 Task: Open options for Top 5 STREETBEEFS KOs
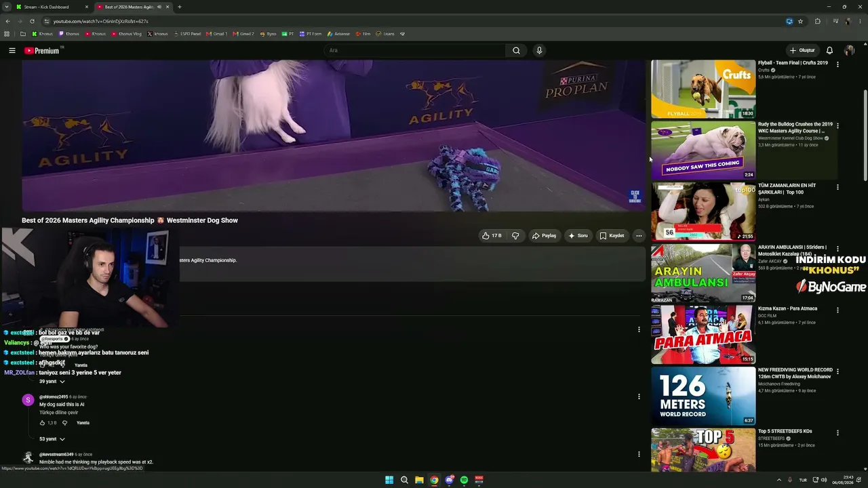[x=837, y=432]
